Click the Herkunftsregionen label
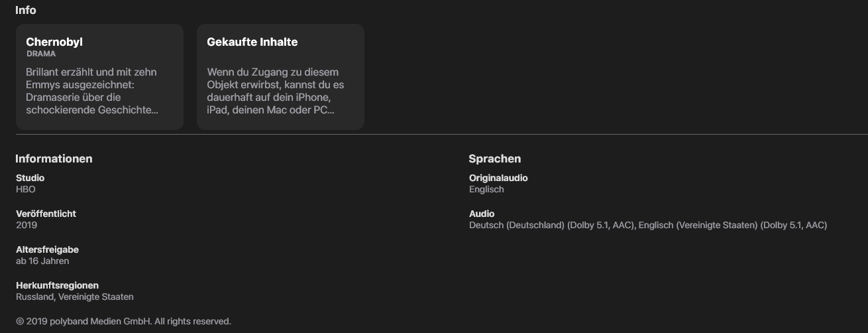 57,285
